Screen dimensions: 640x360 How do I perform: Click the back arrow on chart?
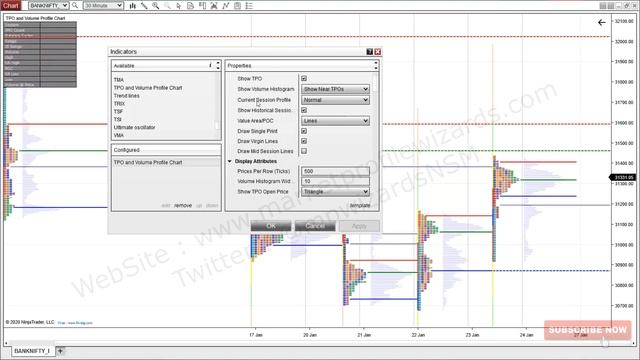[602, 22]
